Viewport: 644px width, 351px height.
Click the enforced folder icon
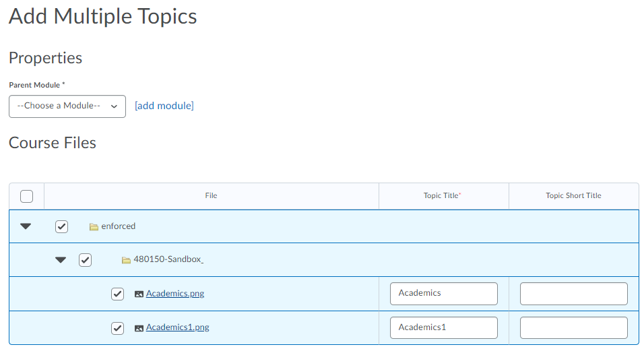click(94, 227)
